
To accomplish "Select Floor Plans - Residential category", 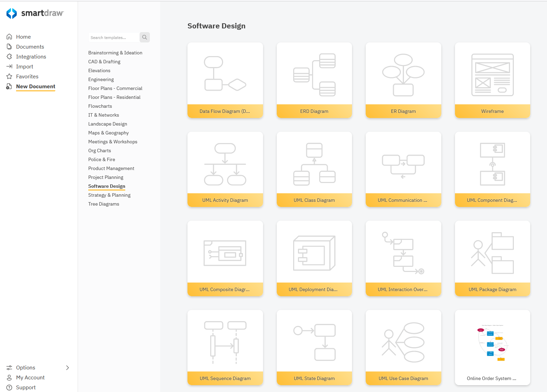I will click(x=114, y=97).
